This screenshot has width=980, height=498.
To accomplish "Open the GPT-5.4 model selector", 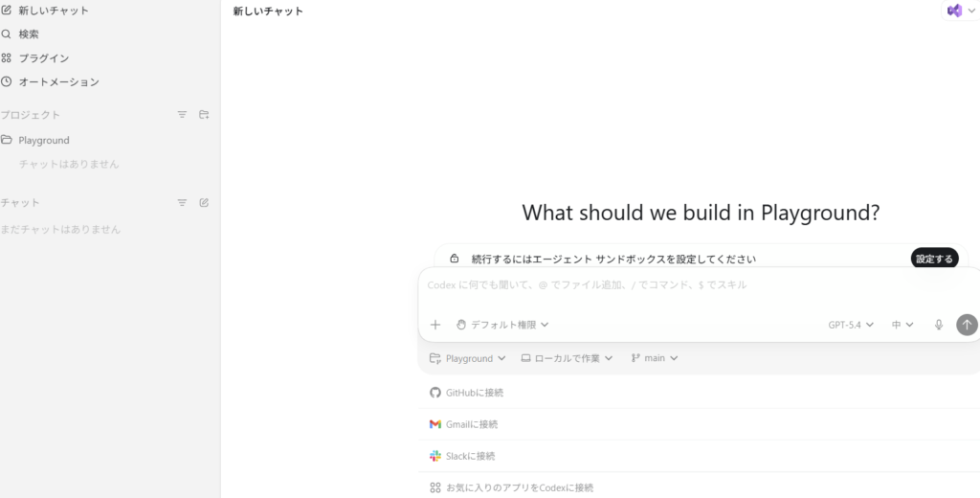I will (851, 325).
